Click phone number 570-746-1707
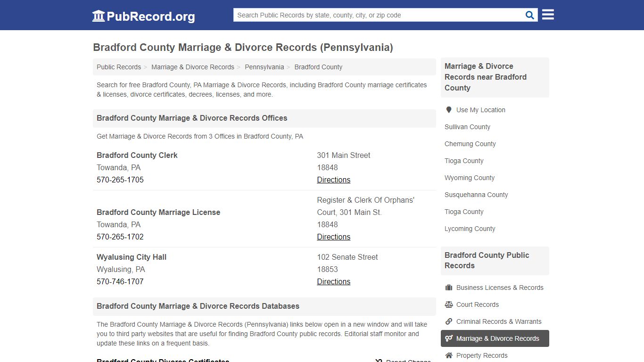This screenshot has height=362, width=644. (120, 281)
